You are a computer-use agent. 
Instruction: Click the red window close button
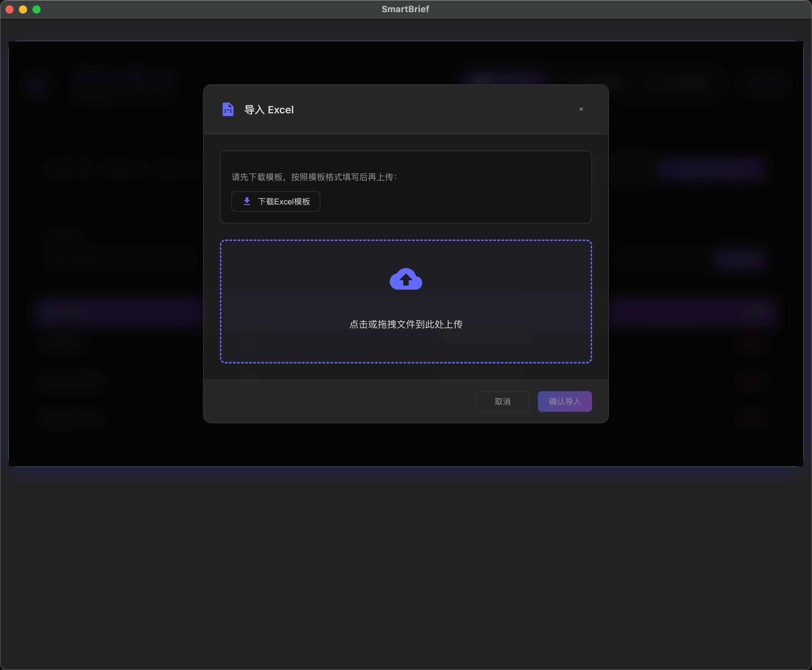pos(10,9)
